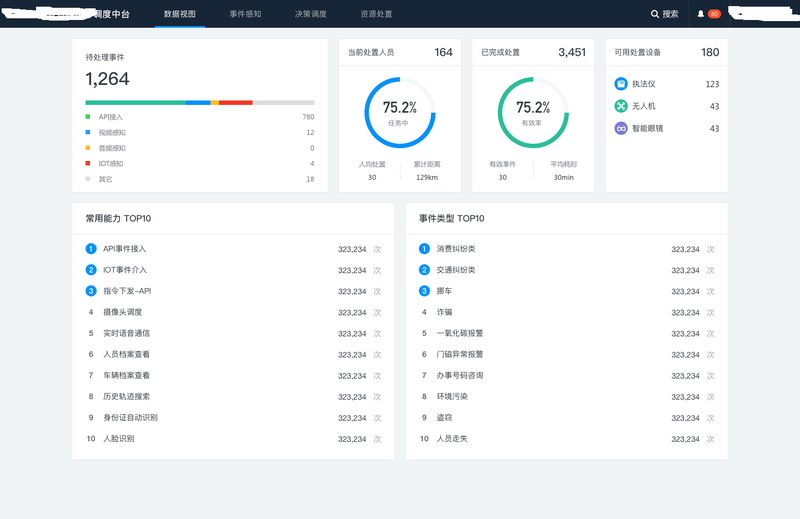800x519 pixels.
Task: Click the red IOT感知 legend swatch
Action: coord(88,163)
